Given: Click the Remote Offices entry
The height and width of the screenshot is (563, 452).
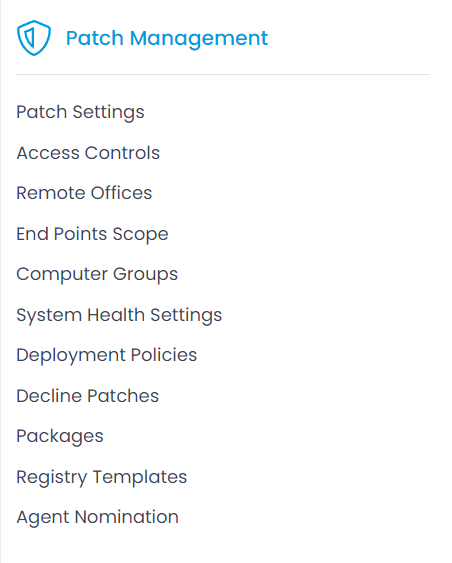Looking at the screenshot, I should click(84, 193).
